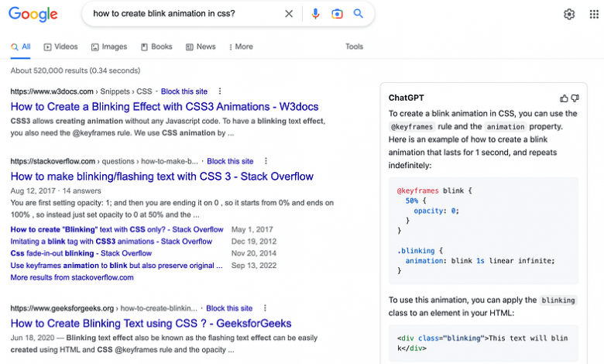This screenshot has height=364, width=604.
Task: Open the Tools options
Action: (354, 46)
